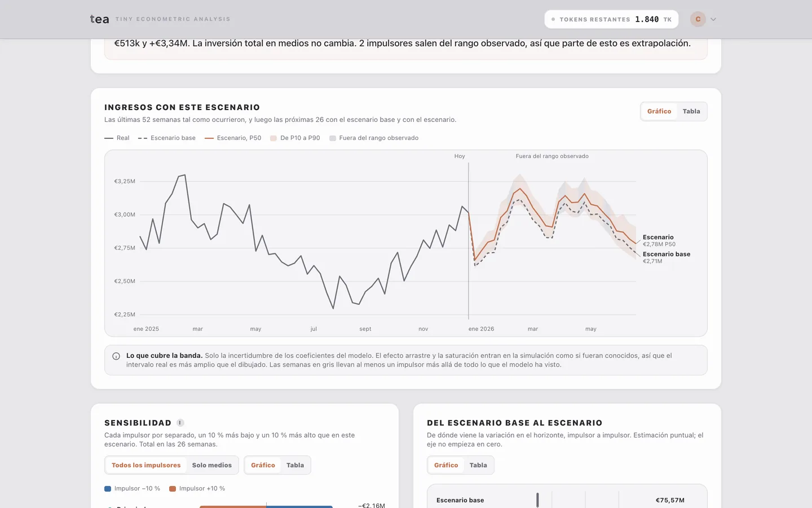Click the Sensibilidad section heading
Screen dimensions: 812x508
[x=138, y=423]
